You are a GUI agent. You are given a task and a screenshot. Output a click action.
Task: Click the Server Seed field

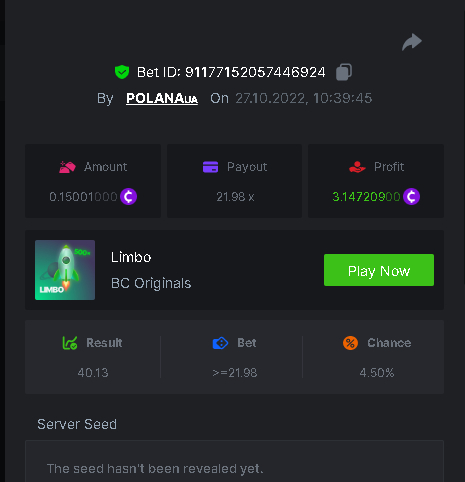tap(234, 462)
